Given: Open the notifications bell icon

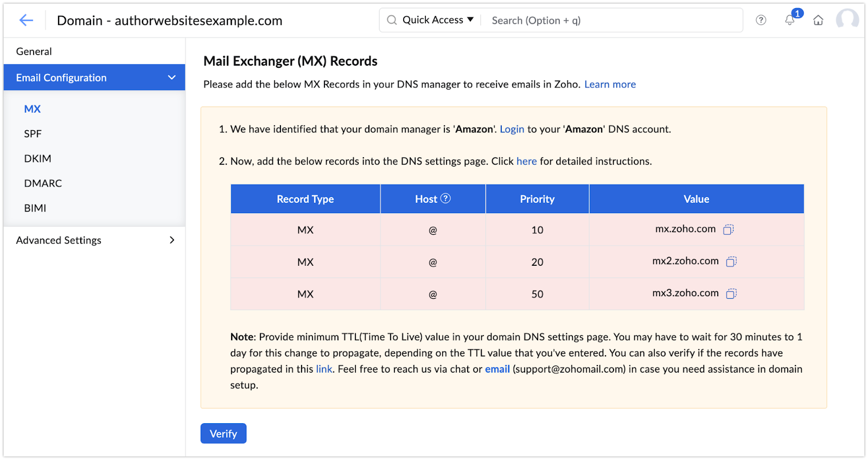Looking at the screenshot, I should click(790, 20).
